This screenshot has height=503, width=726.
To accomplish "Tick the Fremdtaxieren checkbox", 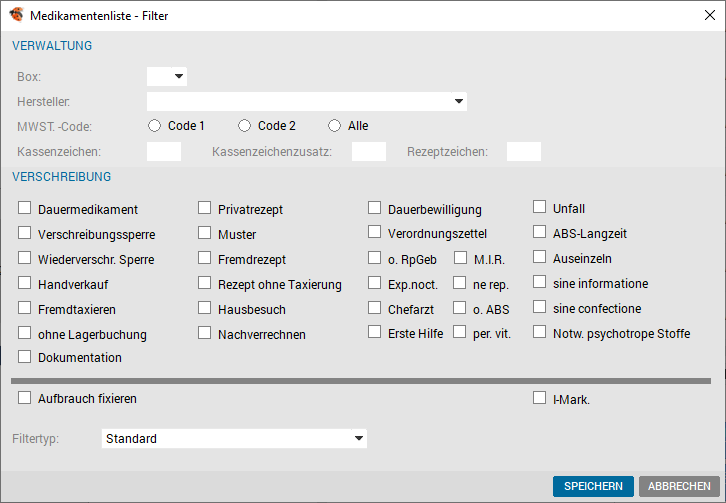I will tap(25, 308).
